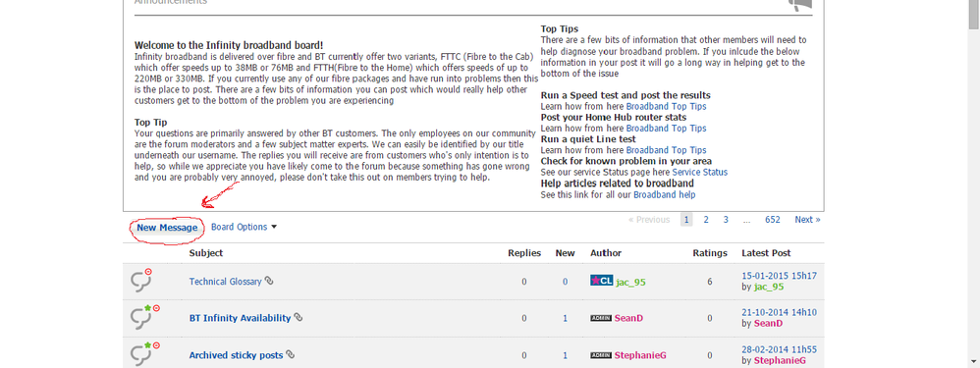Click 'by StephanieG' in Latest Post column

point(774,360)
